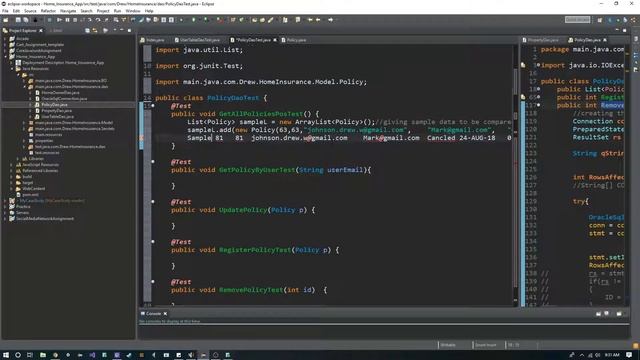Expand the WebContent folder
The width and height of the screenshot is (640, 360).
pyautogui.click(x=11, y=189)
